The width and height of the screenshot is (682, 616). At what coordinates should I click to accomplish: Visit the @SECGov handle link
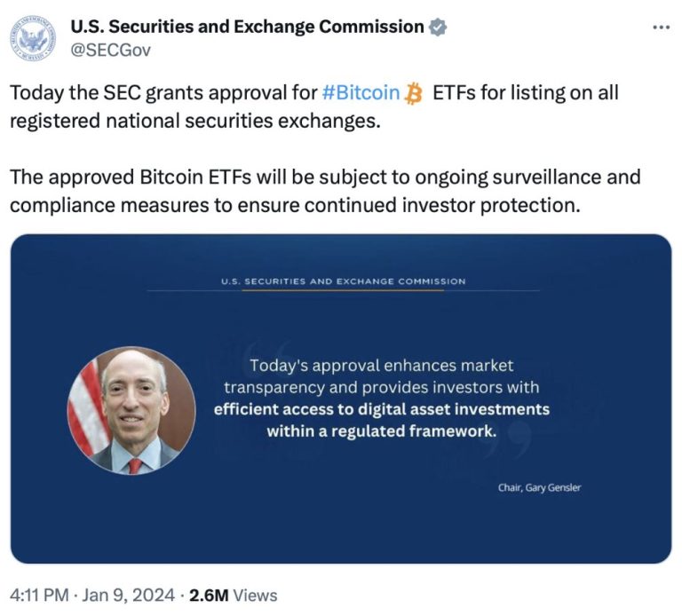110,50
